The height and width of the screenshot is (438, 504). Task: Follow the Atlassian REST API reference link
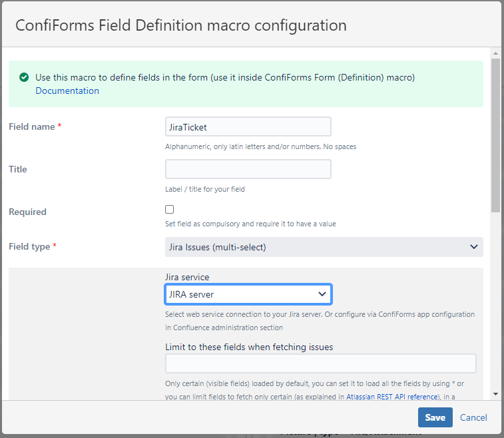click(392, 397)
